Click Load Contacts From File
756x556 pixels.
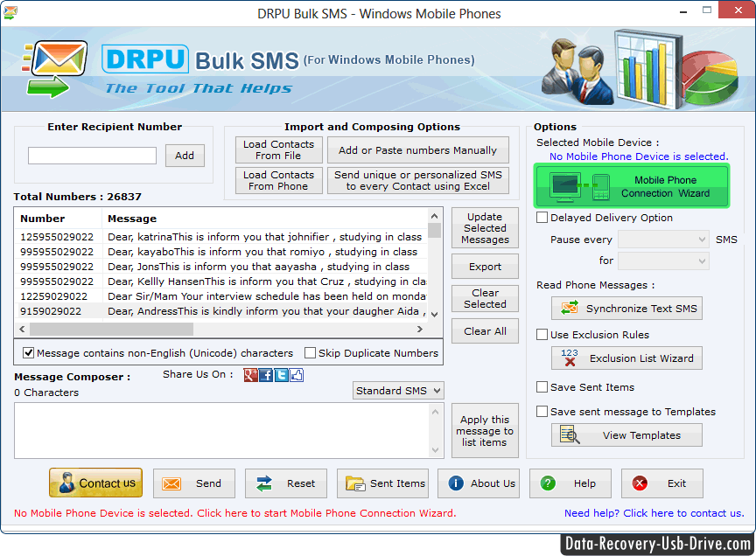[x=278, y=149]
